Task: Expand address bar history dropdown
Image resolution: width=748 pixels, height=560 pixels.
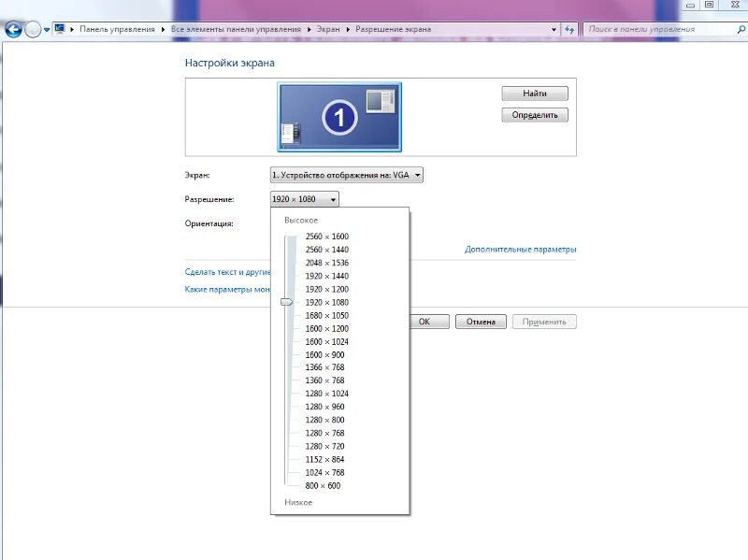Action: 554,30
